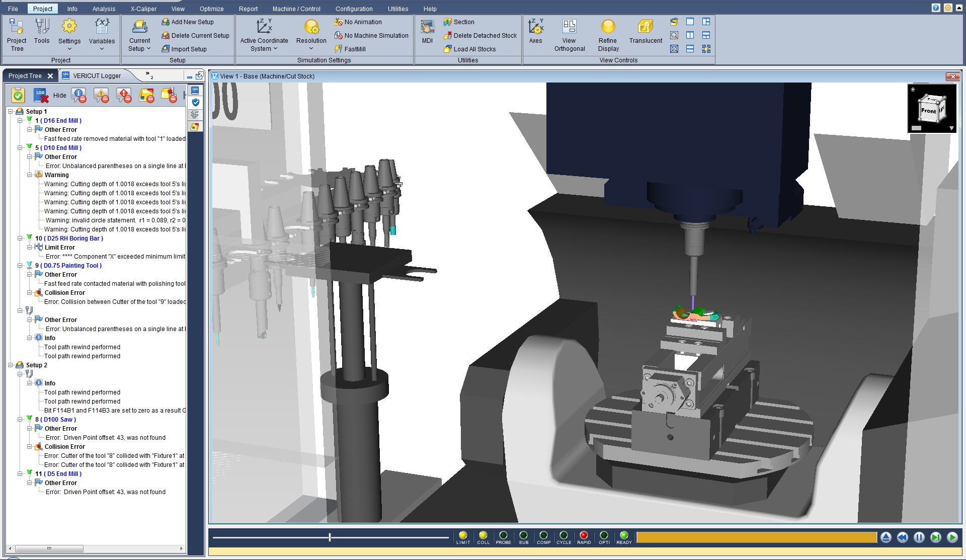Select the Project Tree icon in the ribbon
This screenshot has width=966, height=560.
[x=17, y=34]
